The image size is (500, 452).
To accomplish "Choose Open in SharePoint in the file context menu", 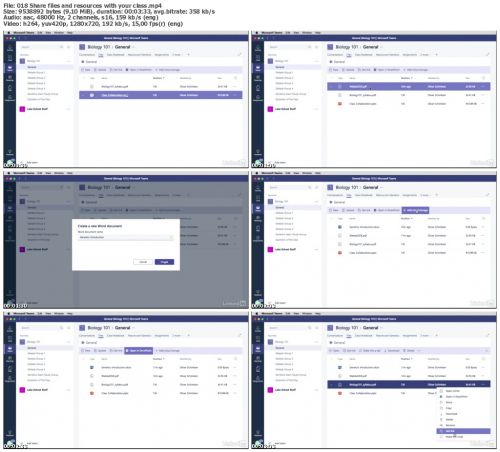I will 463,397.
